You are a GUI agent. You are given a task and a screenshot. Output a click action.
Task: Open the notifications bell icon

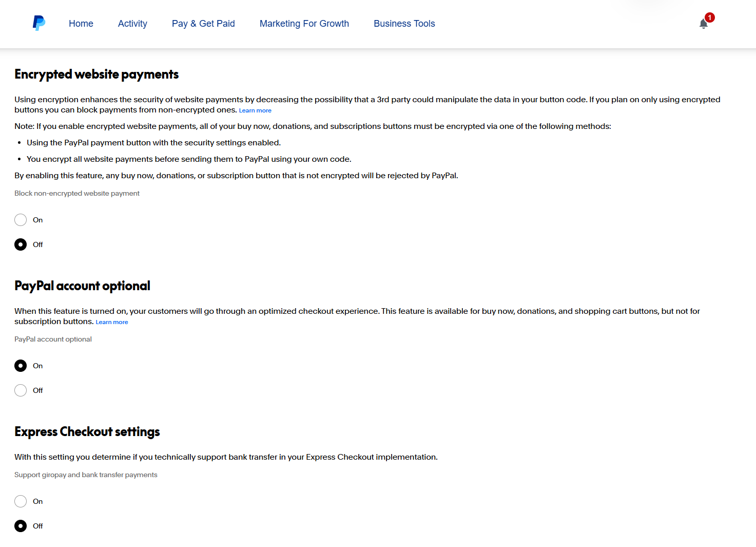[x=704, y=24]
